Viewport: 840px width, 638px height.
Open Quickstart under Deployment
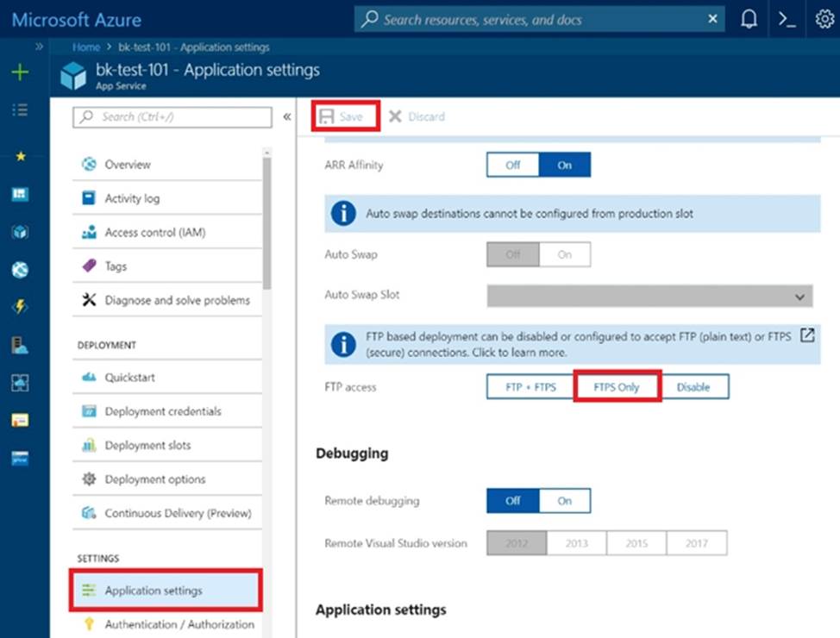[x=167, y=377]
